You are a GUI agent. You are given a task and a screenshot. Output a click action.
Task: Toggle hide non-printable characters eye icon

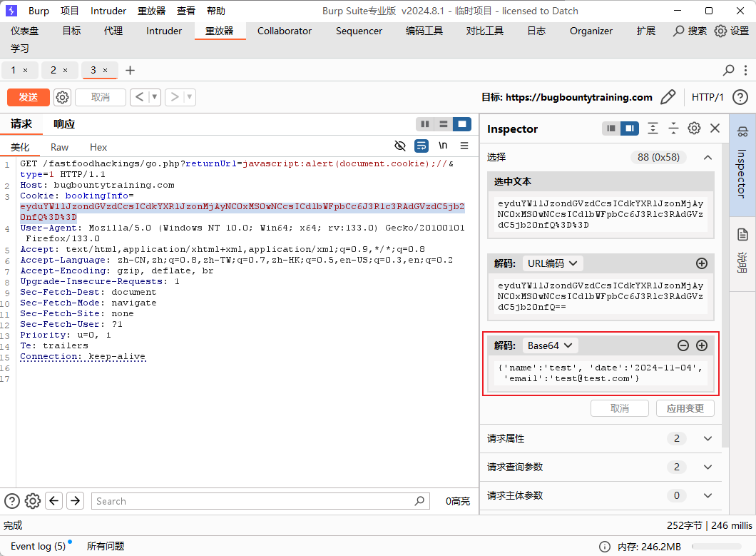click(399, 146)
